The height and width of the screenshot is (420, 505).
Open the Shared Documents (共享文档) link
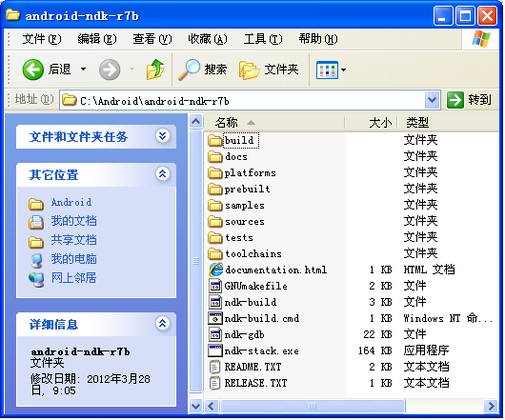[73, 240]
